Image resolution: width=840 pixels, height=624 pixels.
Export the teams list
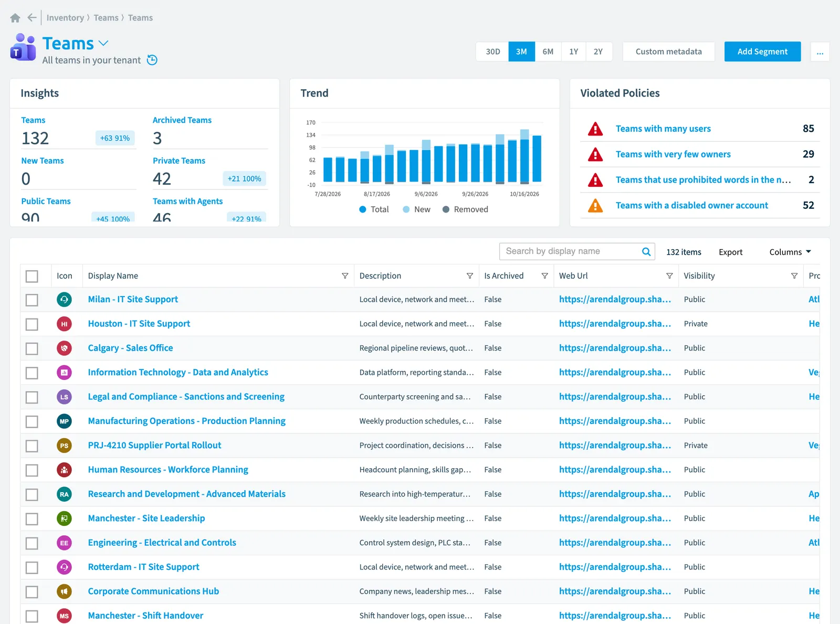730,252
